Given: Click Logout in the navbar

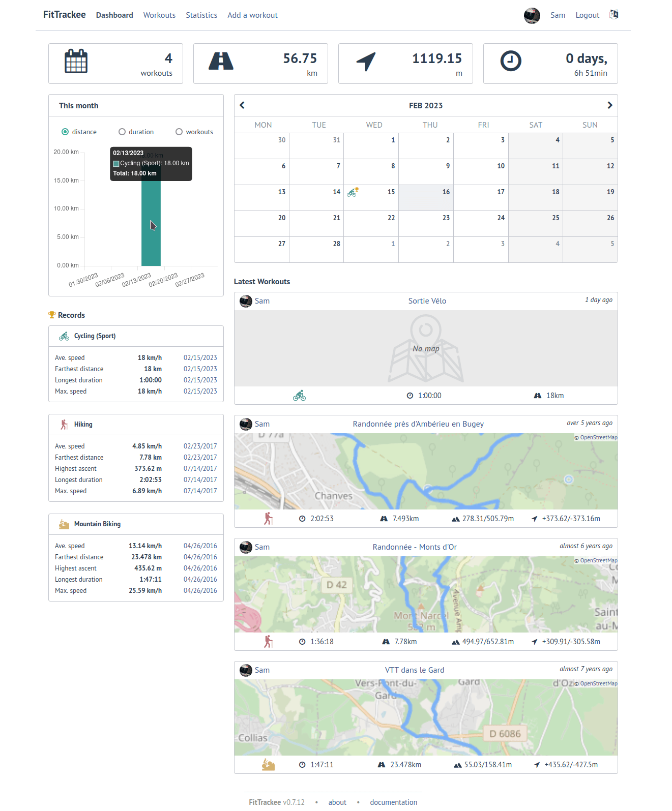Looking at the screenshot, I should (x=588, y=15).
